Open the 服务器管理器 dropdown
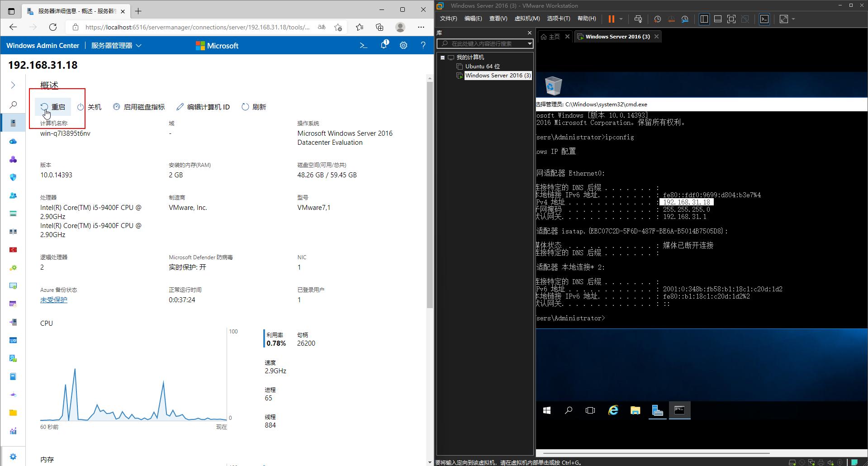The image size is (868, 466). (116, 45)
